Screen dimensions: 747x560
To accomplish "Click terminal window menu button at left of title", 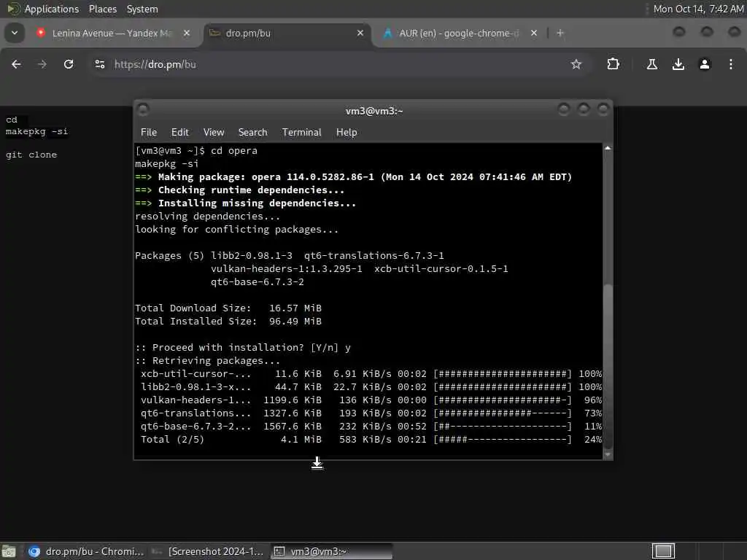I will [x=143, y=110].
